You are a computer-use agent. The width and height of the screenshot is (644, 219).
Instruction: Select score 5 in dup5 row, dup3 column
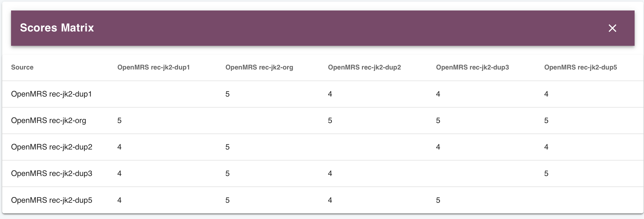click(x=438, y=200)
